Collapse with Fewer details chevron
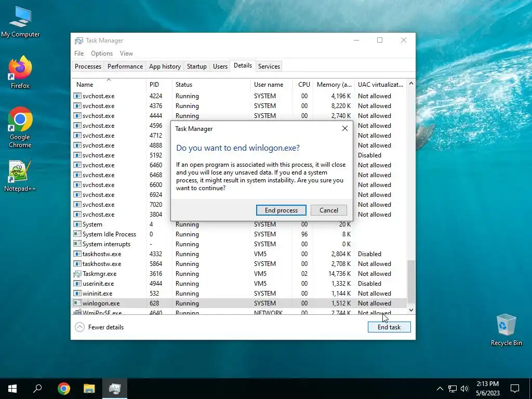 pyautogui.click(x=79, y=327)
